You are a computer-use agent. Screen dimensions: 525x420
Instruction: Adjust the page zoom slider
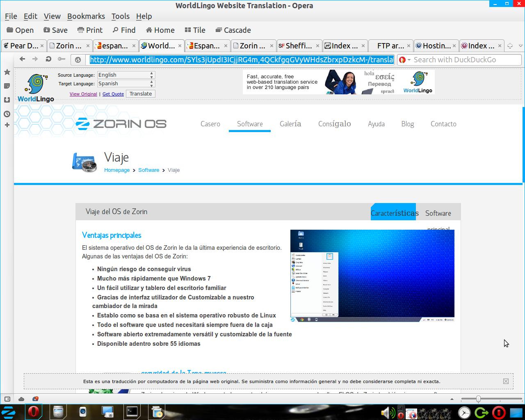pyautogui.click(x=478, y=399)
